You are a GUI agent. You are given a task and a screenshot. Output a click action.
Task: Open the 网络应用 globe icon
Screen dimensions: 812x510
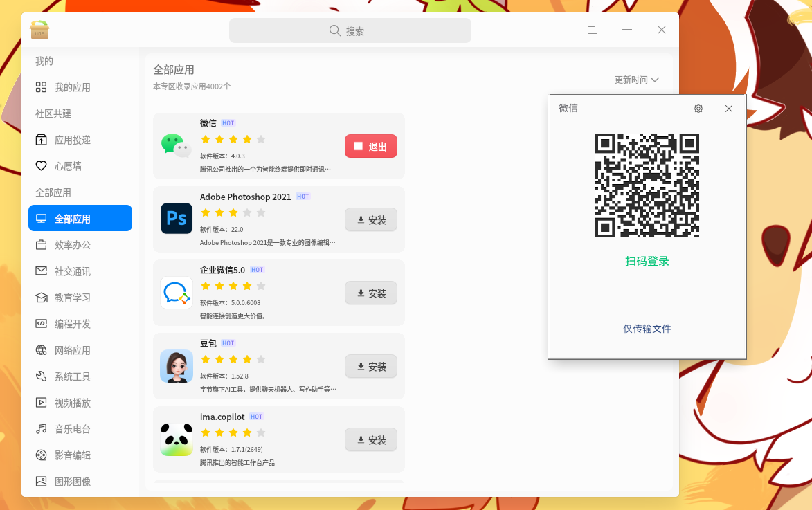point(42,350)
